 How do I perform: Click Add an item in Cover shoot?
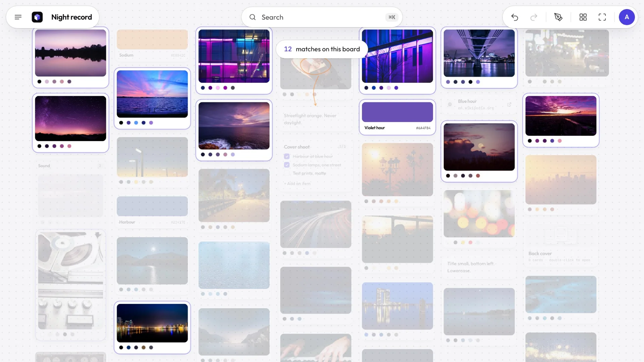tap(297, 184)
